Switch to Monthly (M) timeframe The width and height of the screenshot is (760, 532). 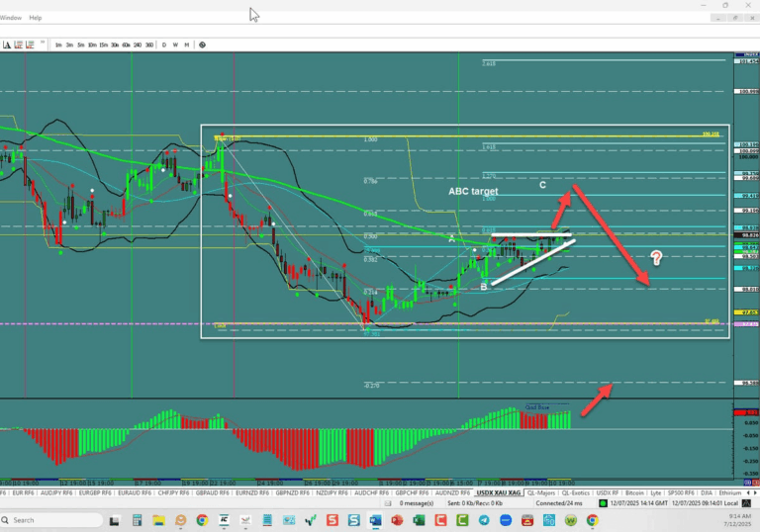(x=187, y=45)
